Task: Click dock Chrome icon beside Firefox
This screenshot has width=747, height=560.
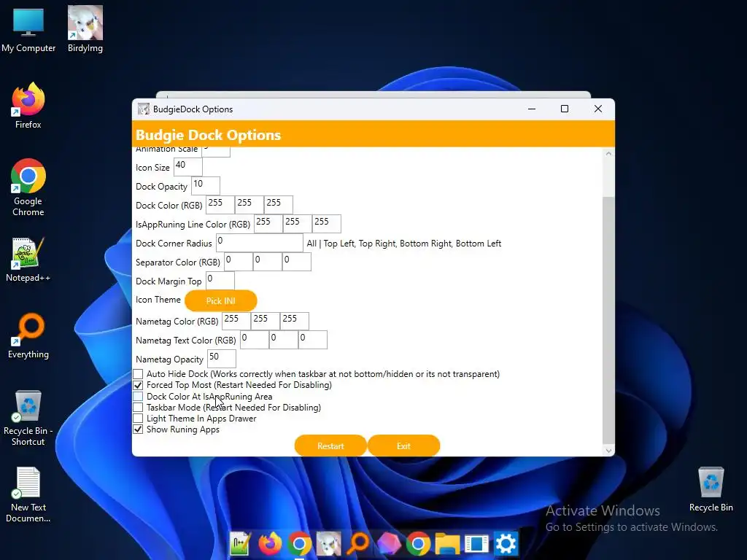Action: pyautogui.click(x=299, y=543)
